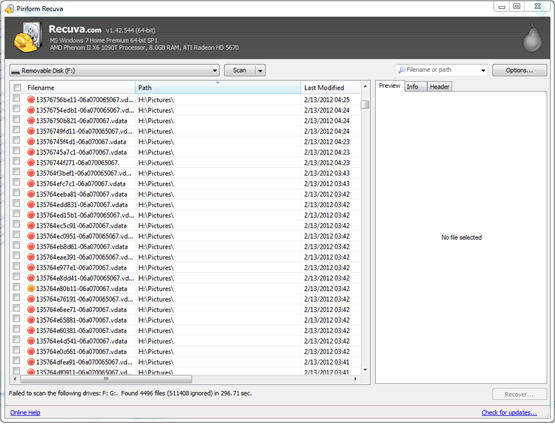Click the red status dot for 13576756be11 file

tap(31, 100)
